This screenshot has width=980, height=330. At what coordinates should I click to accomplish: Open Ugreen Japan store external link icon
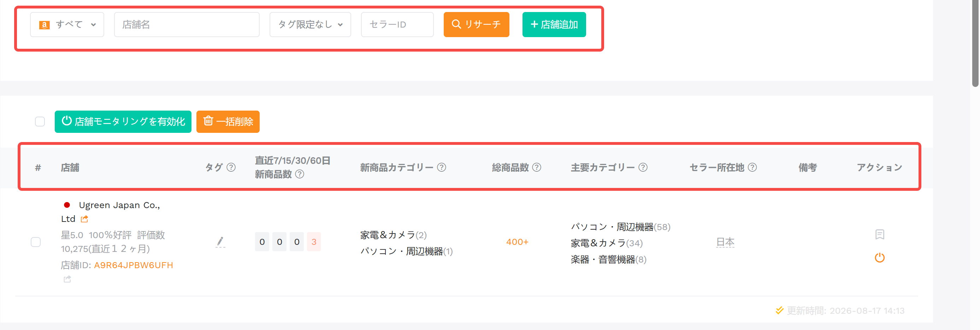[84, 219]
